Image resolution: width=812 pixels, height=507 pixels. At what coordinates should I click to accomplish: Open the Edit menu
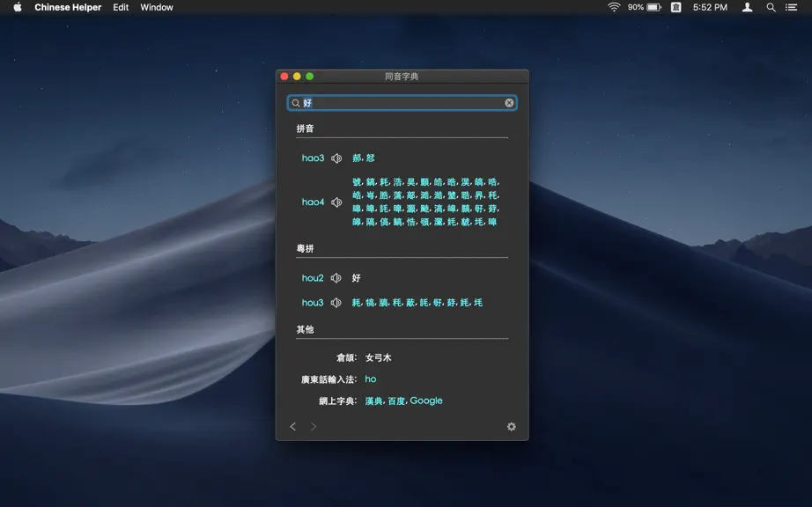(x=121, y=7)
